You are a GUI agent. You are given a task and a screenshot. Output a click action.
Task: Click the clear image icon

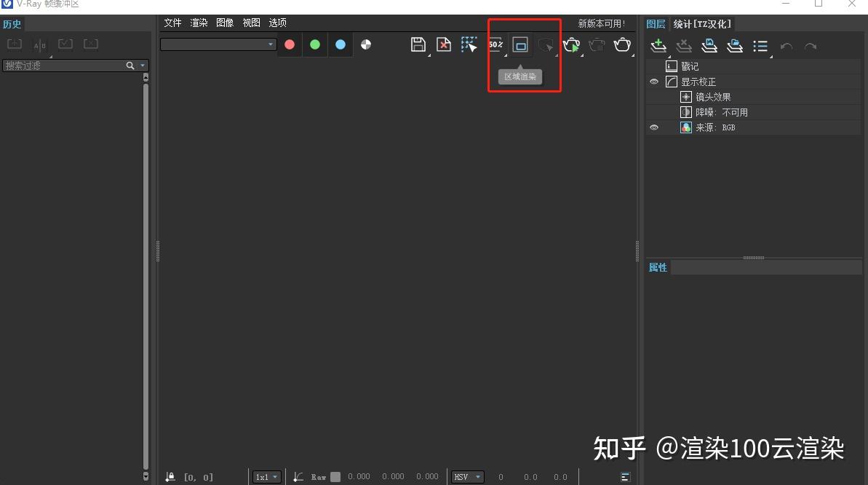click(x=444, y=44)
